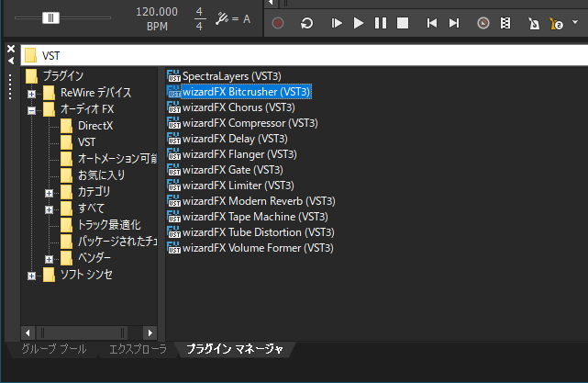Image resolution: width=588 pixels, height=383 pixels.
Task: Click the wizardFX Volume Former VST icon
Action: [x=174, y=248]
